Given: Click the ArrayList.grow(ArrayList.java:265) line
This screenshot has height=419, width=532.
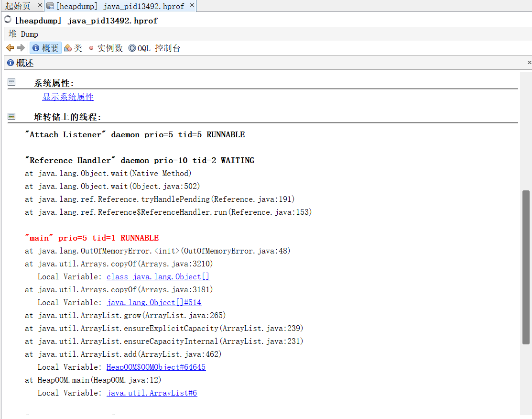Looking at the screenshot, I should coord(125,315).
